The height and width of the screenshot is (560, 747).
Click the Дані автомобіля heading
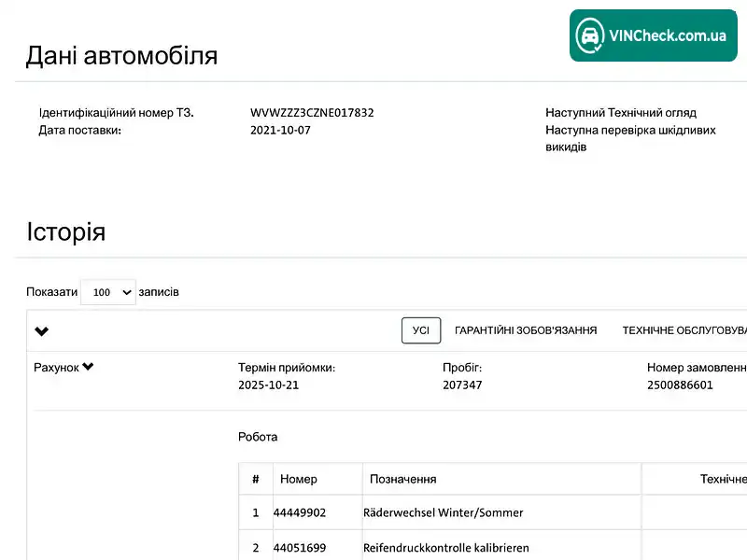pos(121,55)
